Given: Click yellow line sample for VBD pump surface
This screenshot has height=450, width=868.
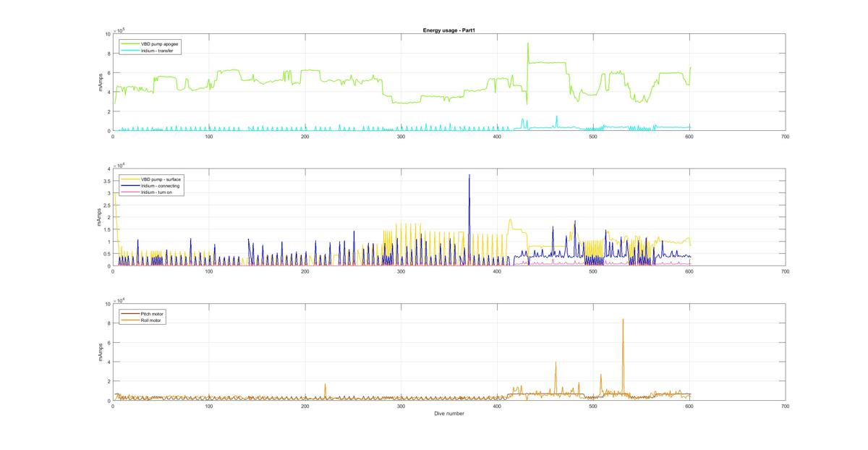Looking at the screenshot, I should click(x=129, y=179).
